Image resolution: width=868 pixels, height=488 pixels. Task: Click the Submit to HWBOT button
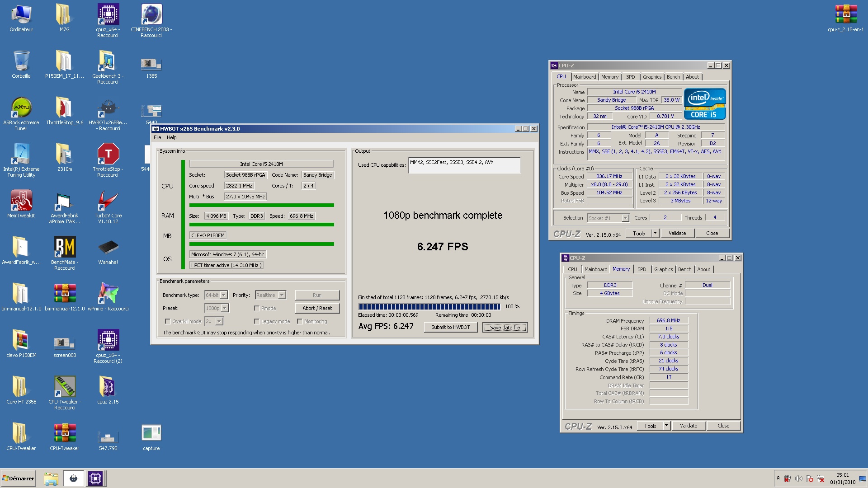point(450,327)
